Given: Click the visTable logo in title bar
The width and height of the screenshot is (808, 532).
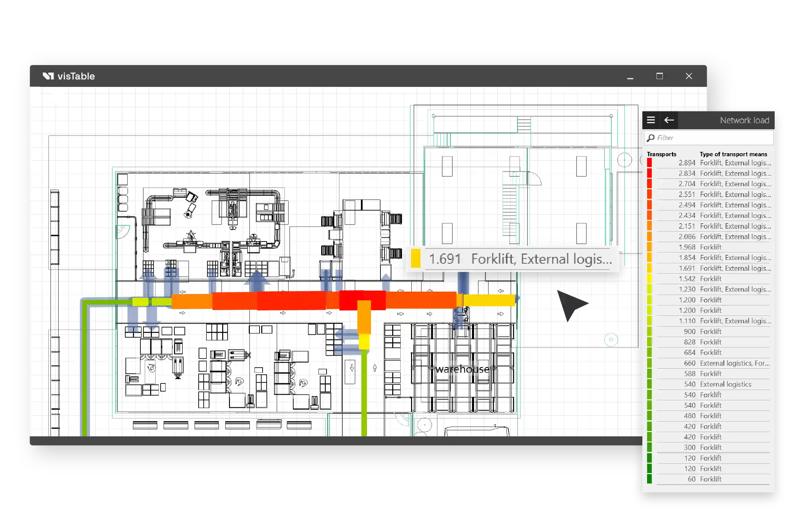Looking at the screenshot, I should pos(69,76).
